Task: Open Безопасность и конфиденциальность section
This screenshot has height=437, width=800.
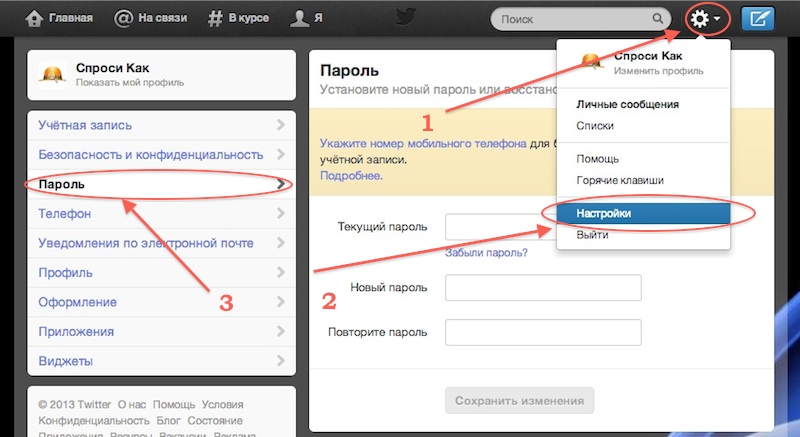Action: click(161, 155)
